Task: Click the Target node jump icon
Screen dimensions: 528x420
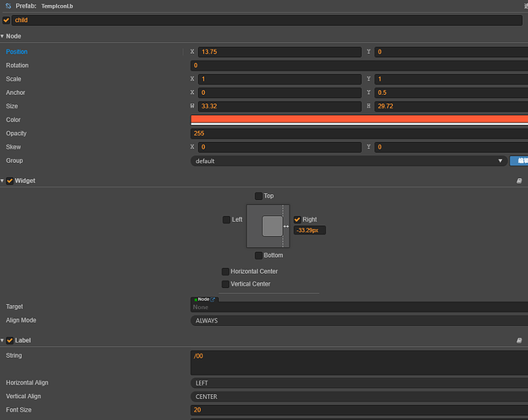Action: [212, 299]
